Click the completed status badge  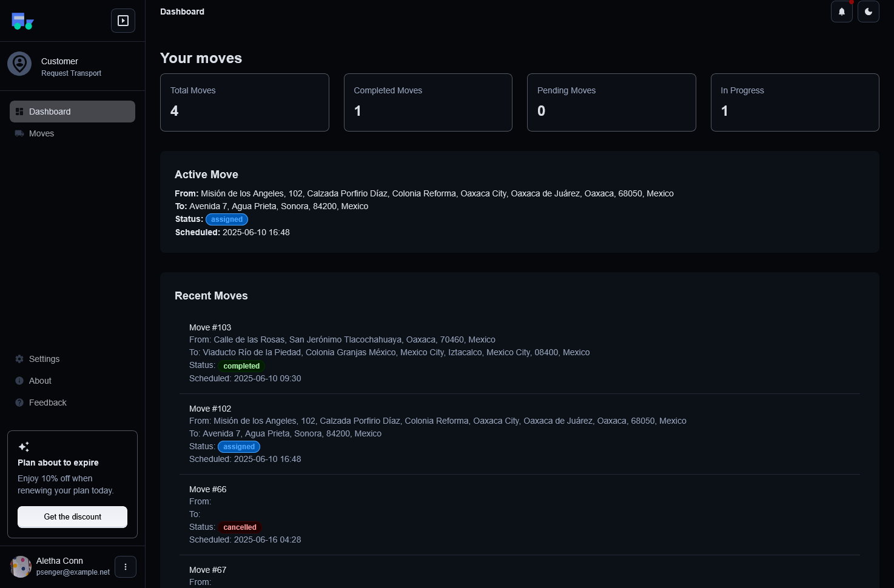coord(241,366)
